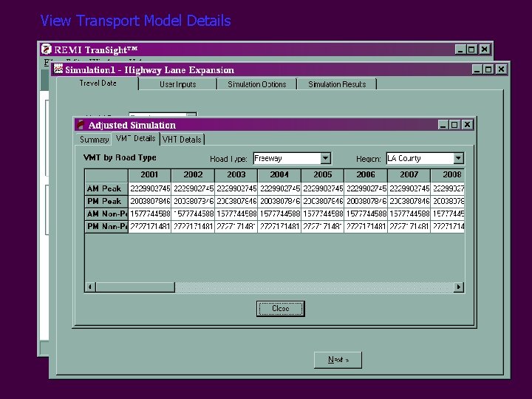The height and width of the screenshot is (399, 532).
Task: Select the 2008 column header
Action: (x=448, y=174)
